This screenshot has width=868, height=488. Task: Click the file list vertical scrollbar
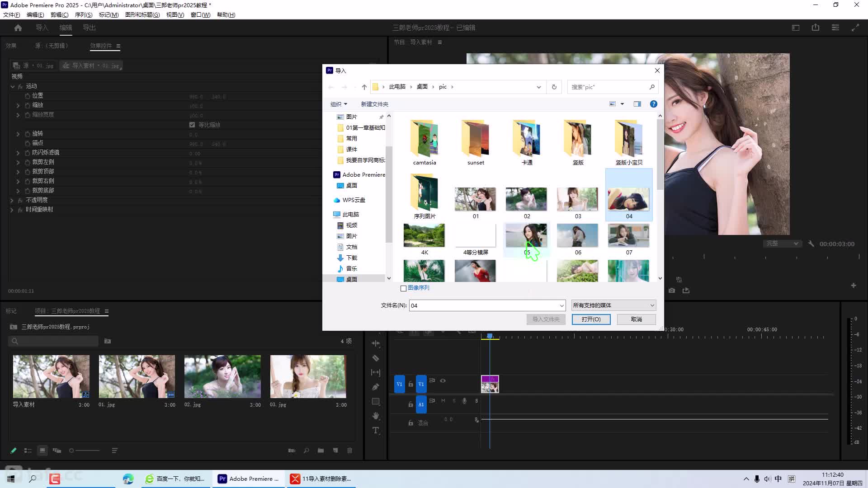tap(660, 155)
